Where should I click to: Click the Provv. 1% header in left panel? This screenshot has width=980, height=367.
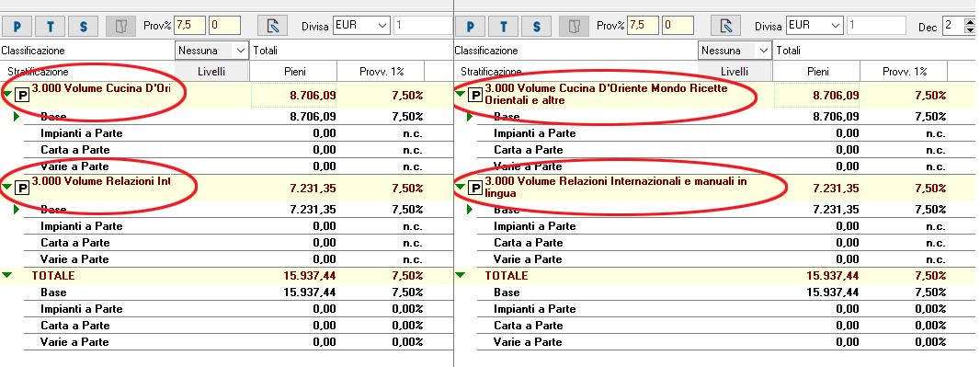(381, 71)
